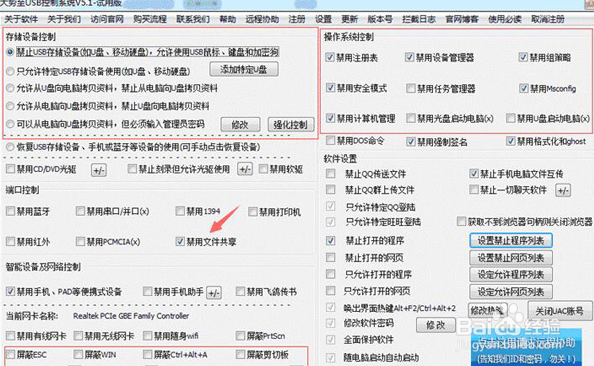Image resolution: width=594 pixels, height=366 pixels.
Task: Click the 拦截日志 menu item
Action: tap(419, 19)
